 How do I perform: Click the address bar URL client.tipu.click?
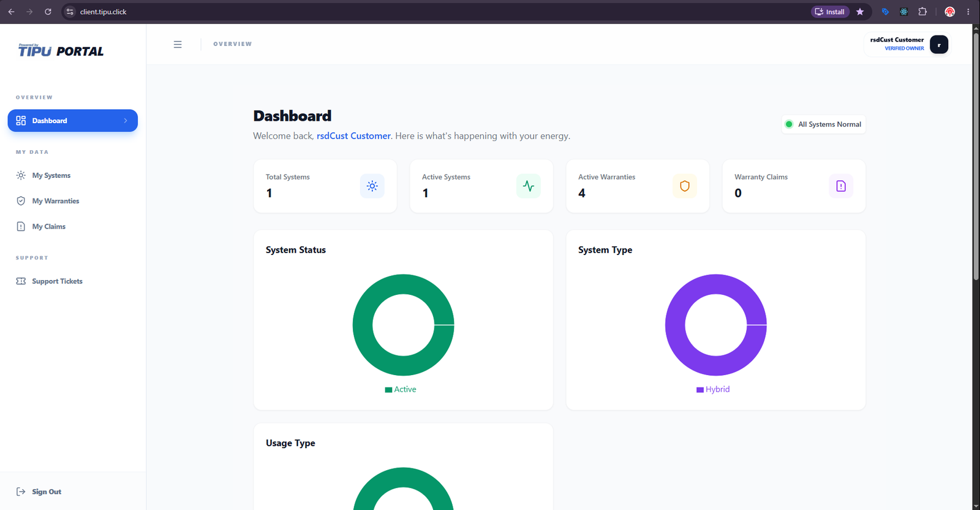coord(103,12)
